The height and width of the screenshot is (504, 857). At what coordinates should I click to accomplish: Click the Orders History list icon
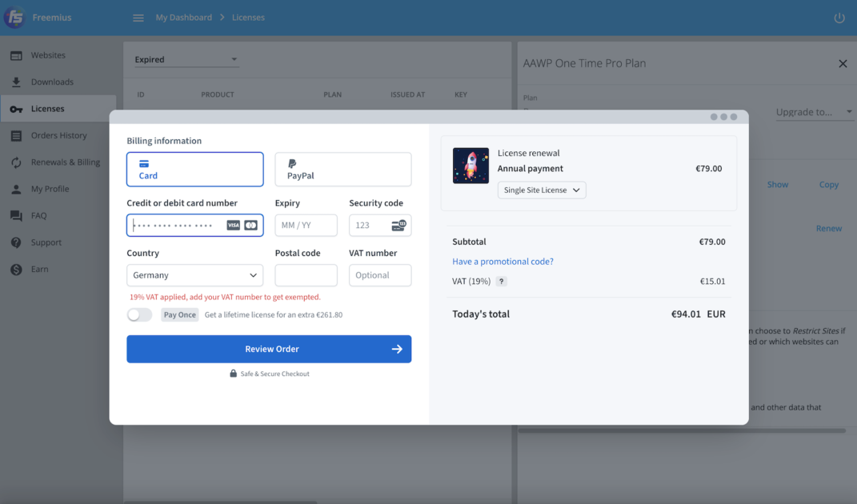click(x=16, y=135)
